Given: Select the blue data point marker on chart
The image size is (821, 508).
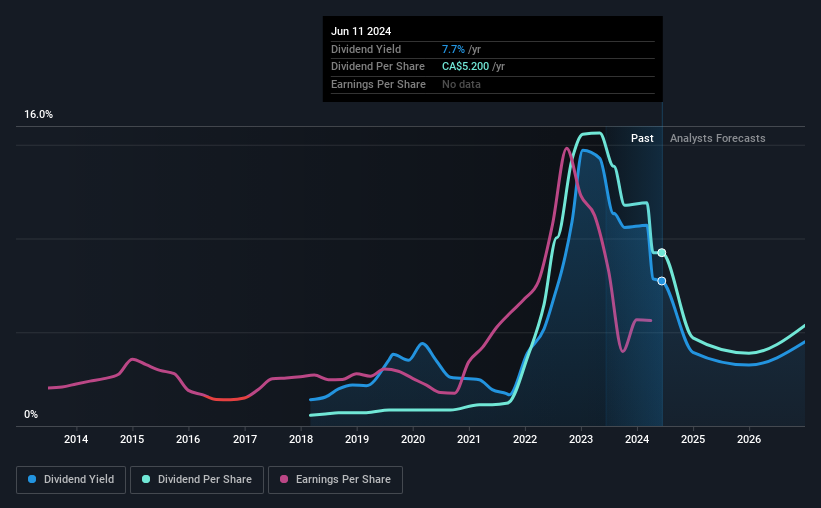Looking at the screenshot, I should pyautogui.click(x=662, y=281).
